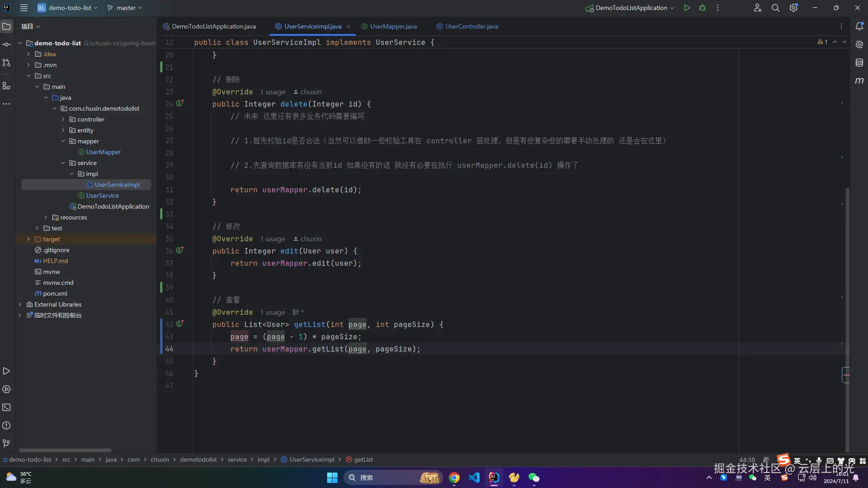This screenshot has width=868, height=488.
Task: Select UserMapper in project tree
Action: (x=103, y=152)
